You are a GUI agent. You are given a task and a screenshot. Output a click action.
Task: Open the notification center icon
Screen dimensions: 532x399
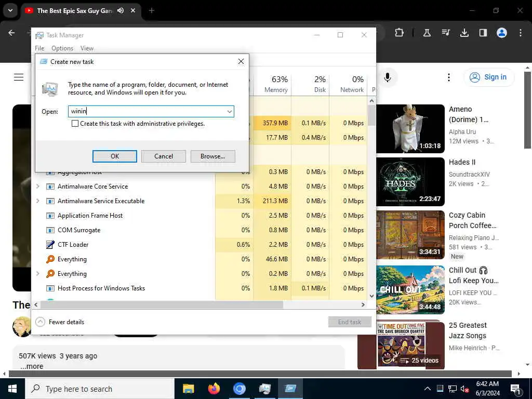point(516,389)
